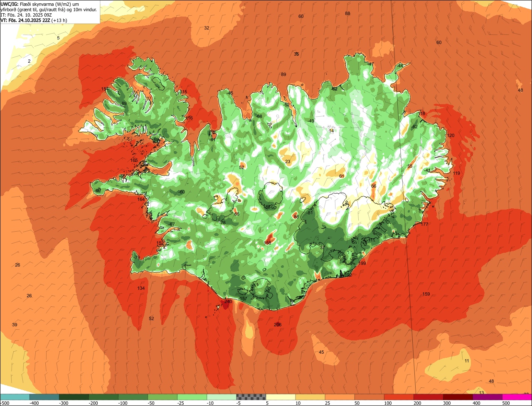
Task: Click the map value 81
Action: (x=310, y=212)
